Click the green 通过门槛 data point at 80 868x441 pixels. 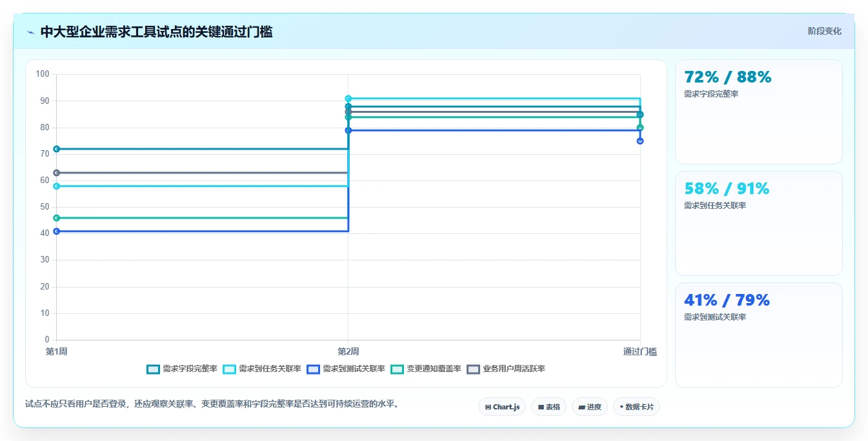[x=640, y=128]
